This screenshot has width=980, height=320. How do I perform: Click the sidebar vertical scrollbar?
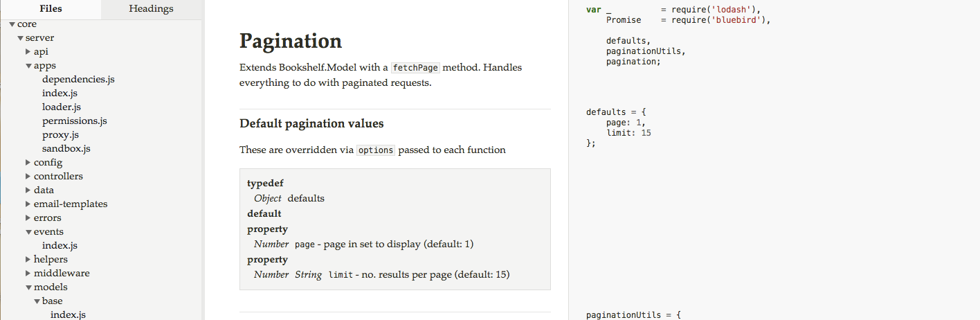tap(203, 169)
